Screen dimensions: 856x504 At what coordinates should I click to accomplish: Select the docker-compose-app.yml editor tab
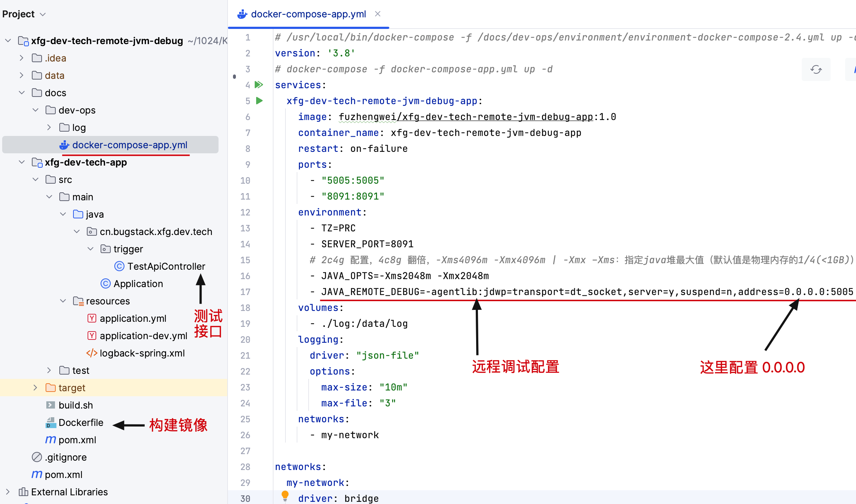tap(308, 14)
